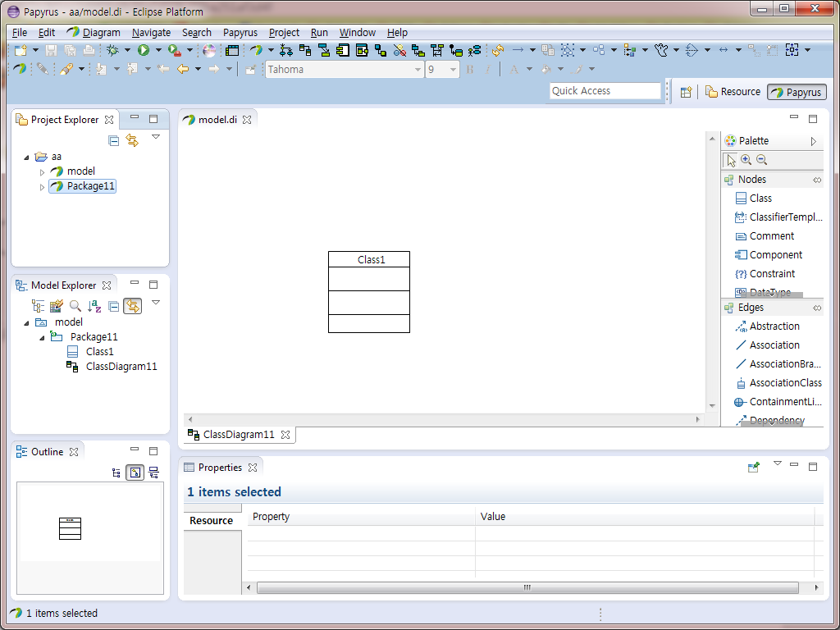Click the alphabetical sort icon in Model Explorer
This screenshot has width=840, height=630.
point(95,306)
